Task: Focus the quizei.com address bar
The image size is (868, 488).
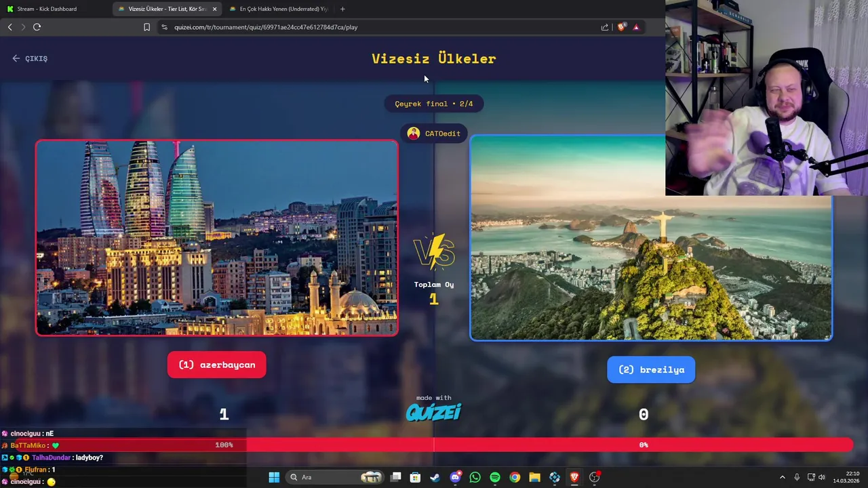Action: (x=380, y=27)
